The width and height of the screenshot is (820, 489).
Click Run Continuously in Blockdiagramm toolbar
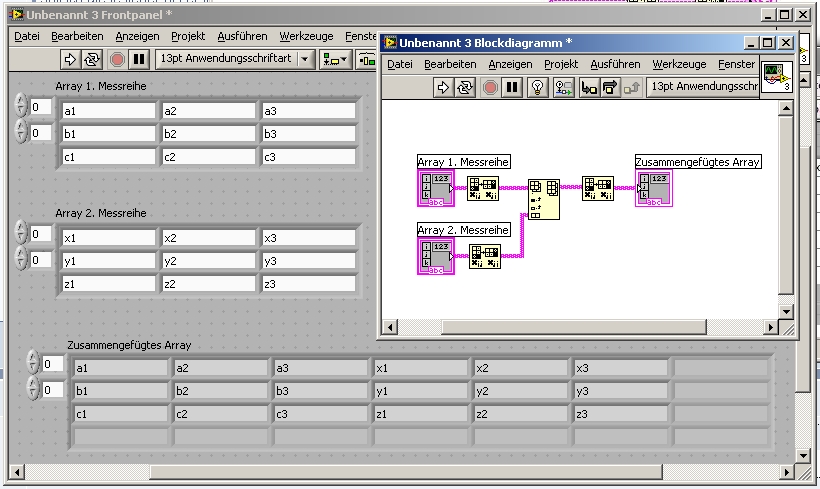point(465,87)
